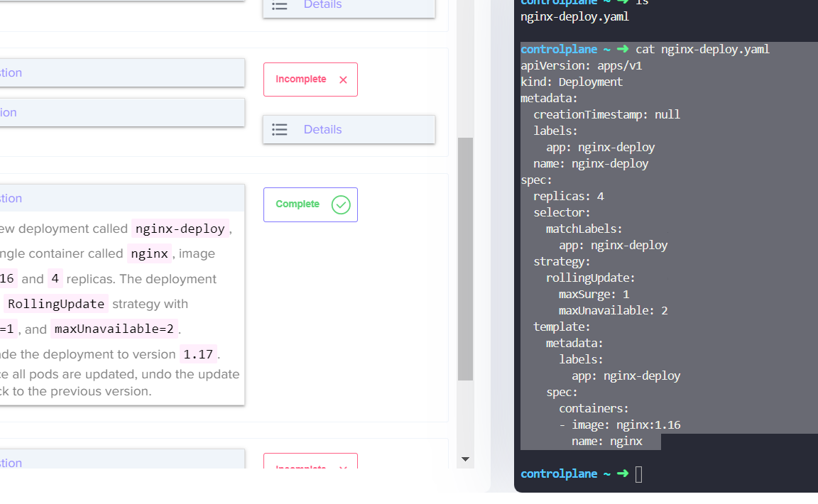This screenshot has height=504, width=818.
Task: Click the green checkmark icon on the Complete badge
Action: coord(341,204)
